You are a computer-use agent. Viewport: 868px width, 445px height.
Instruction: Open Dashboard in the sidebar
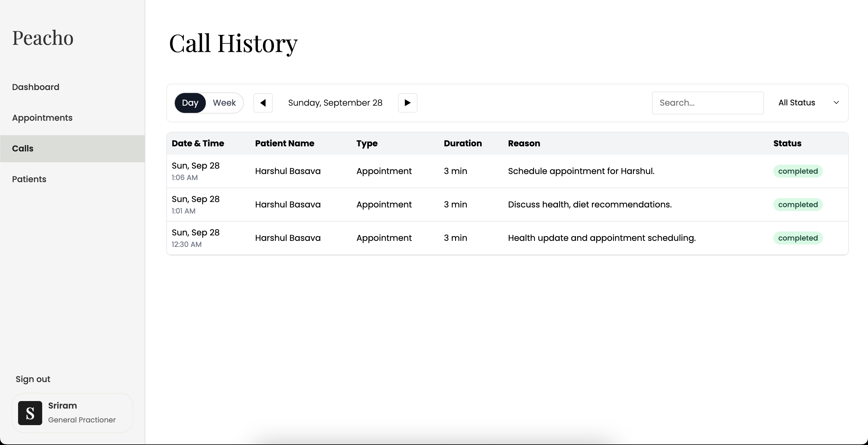tap(36, 87)
